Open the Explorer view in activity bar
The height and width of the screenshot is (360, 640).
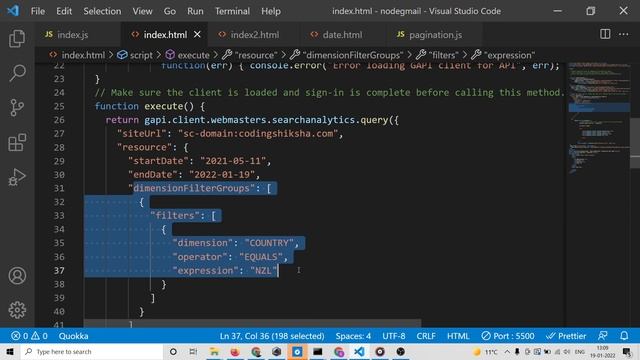tap(17, 38)
